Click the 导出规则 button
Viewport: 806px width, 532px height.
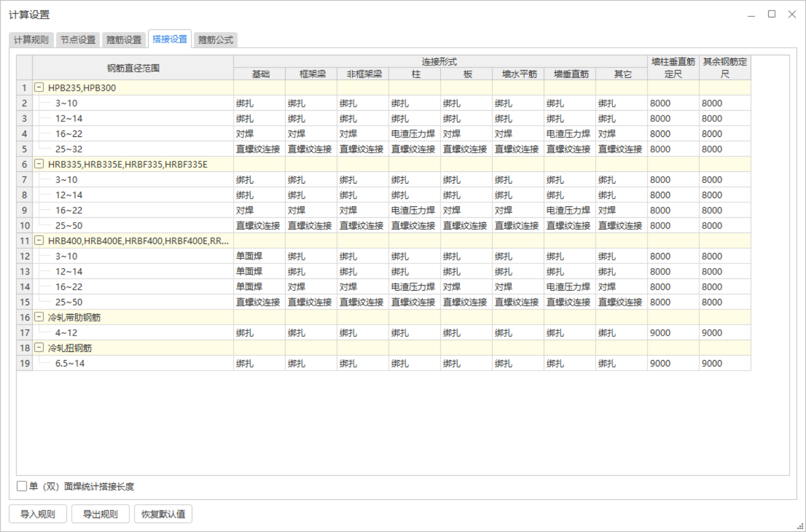click(100, 514)
